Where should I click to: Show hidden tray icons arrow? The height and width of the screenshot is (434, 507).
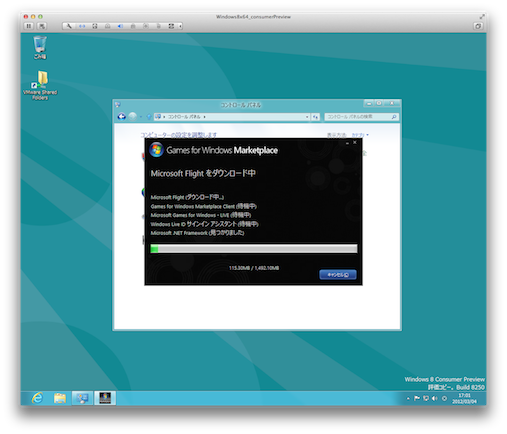point(408,398)
